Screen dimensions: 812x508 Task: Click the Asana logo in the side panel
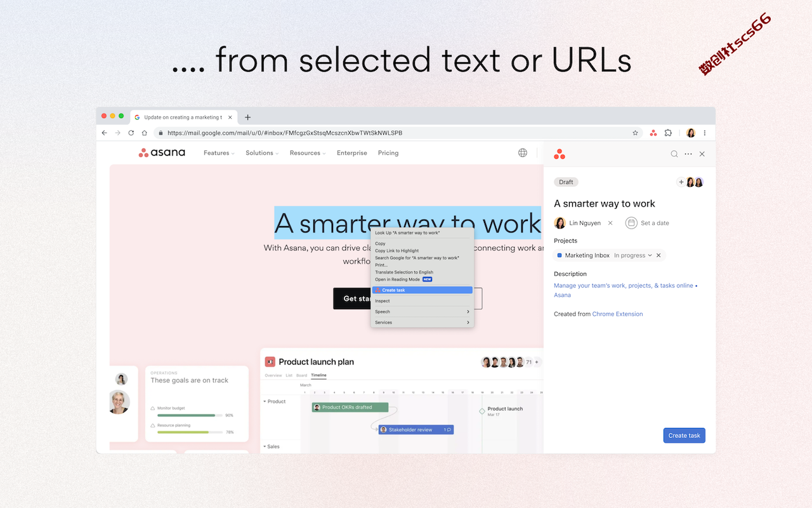[x=559, y=154]
